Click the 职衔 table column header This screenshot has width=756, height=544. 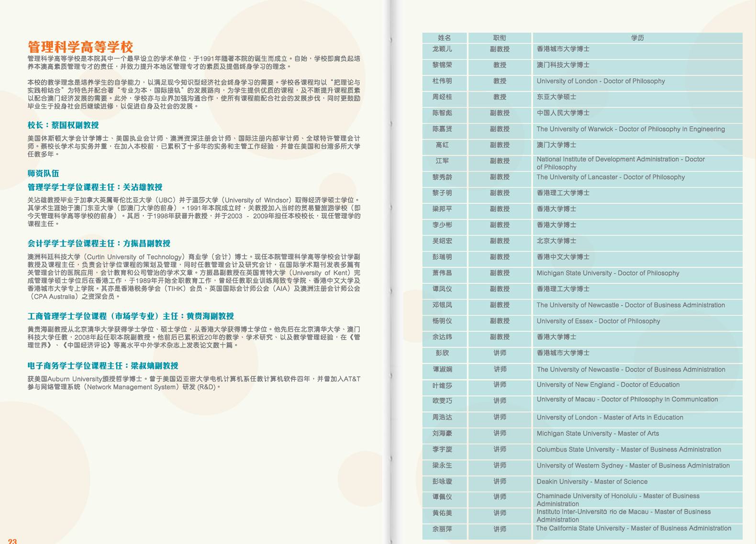(x=500, y=38)
